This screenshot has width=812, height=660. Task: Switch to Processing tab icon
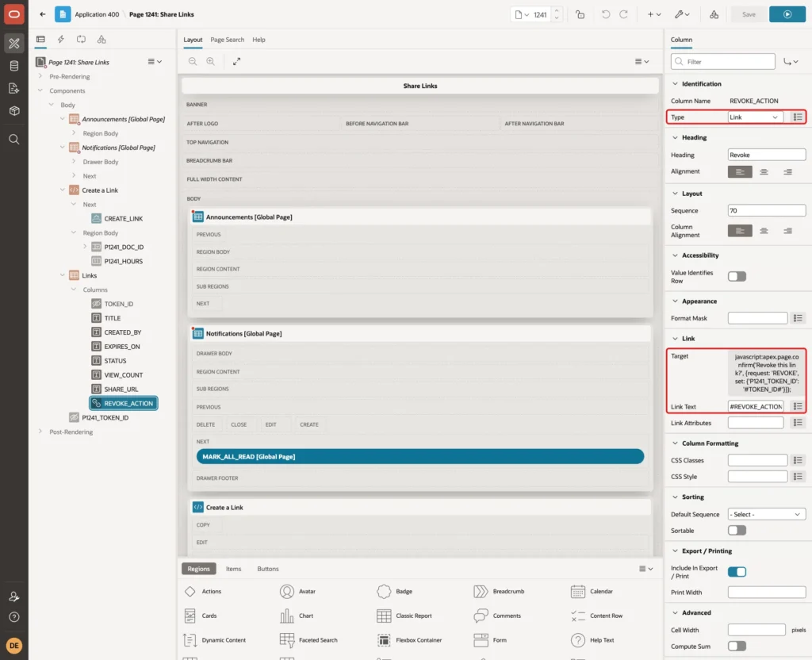point(82,40)
